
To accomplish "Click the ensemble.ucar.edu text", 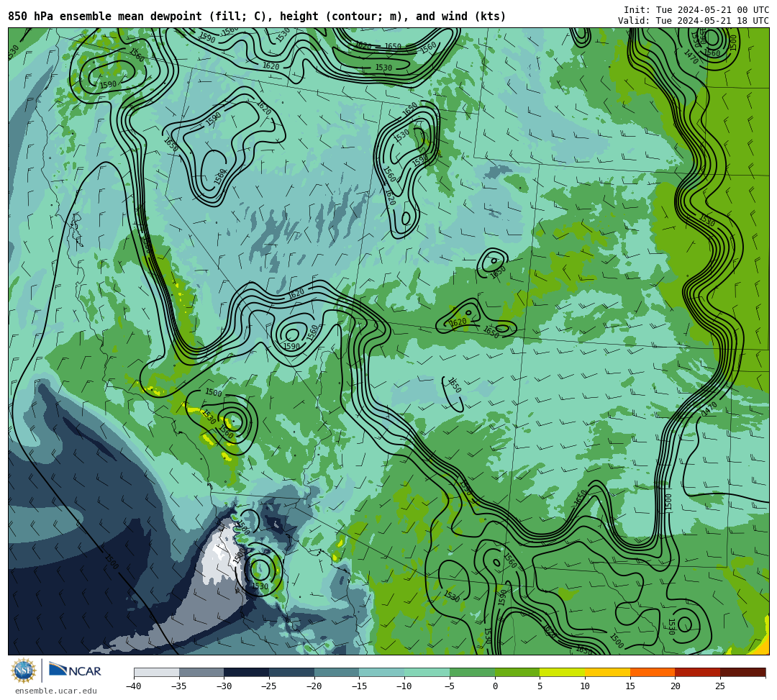I will tap(56, 691).
